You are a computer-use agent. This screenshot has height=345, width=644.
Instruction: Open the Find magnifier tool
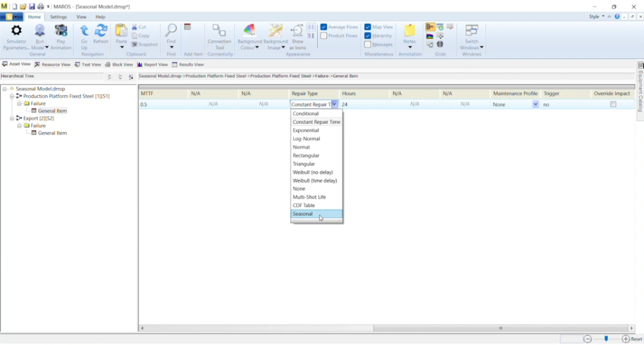pyautogui.click(x=171, y=31)
